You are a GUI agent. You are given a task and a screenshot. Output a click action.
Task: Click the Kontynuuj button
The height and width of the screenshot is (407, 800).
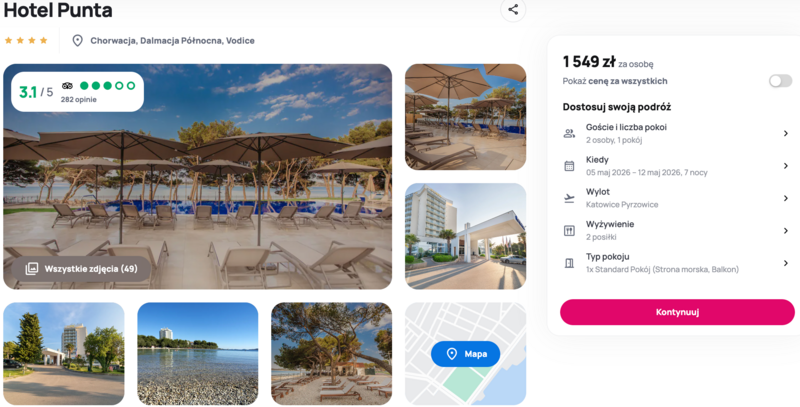pyautogui.click(x=677, y=312)
